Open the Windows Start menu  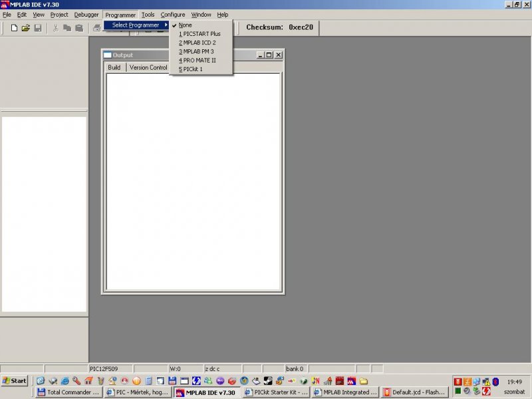point(14,381)
